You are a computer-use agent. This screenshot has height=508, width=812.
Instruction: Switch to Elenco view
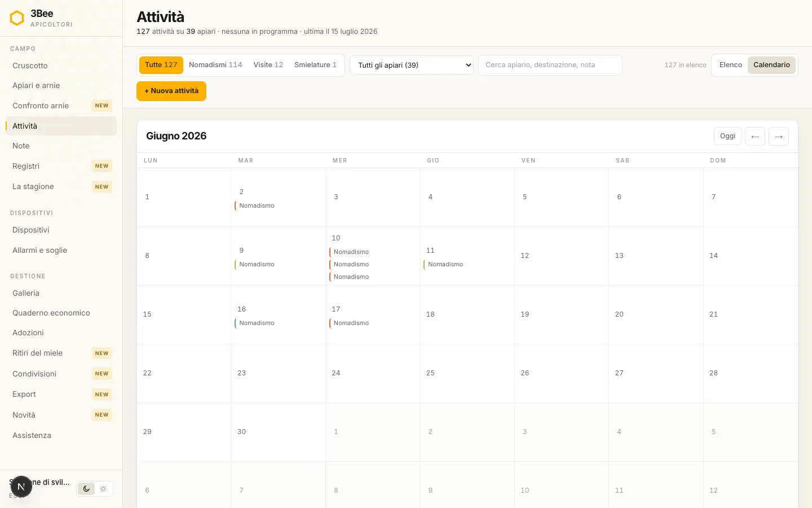tap(731, 65)
